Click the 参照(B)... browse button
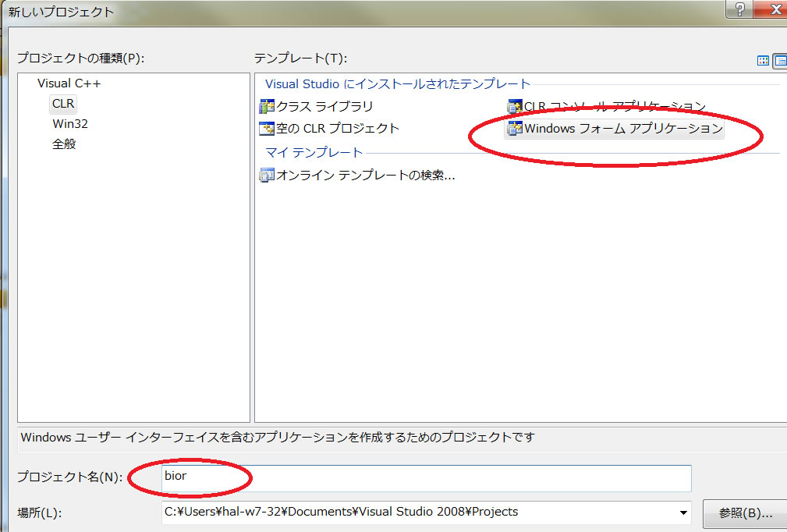Viewport: 787px width, 532px height. point(745,513)
